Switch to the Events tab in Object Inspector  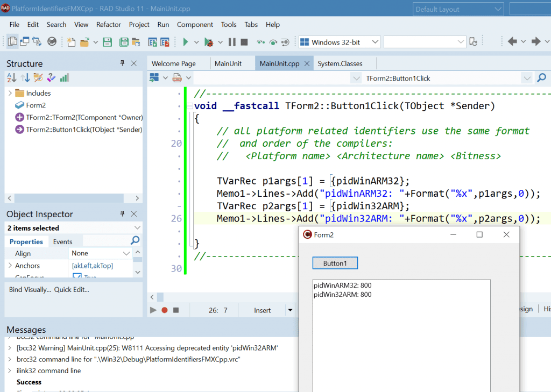click(x=62, y=241)
